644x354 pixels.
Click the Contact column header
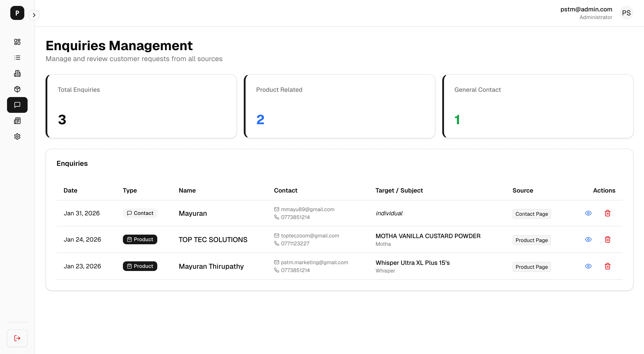(x=286, y=191)
